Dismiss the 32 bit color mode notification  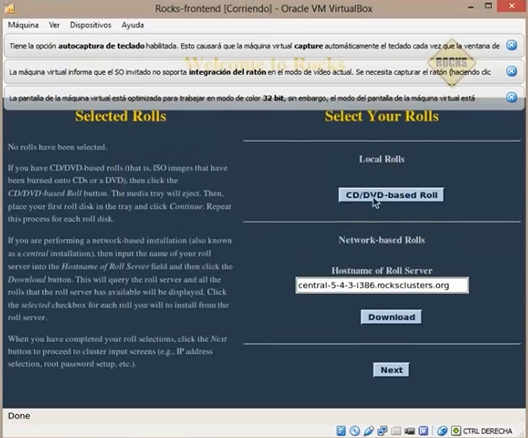512,97
